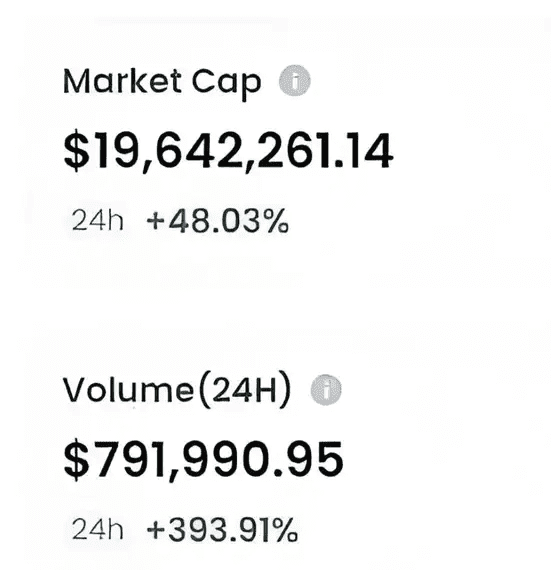The width and height of the screenshot is (551, 570).
Task: Open the Volume(24H) info tooltip icon
Action: [326, 390]
